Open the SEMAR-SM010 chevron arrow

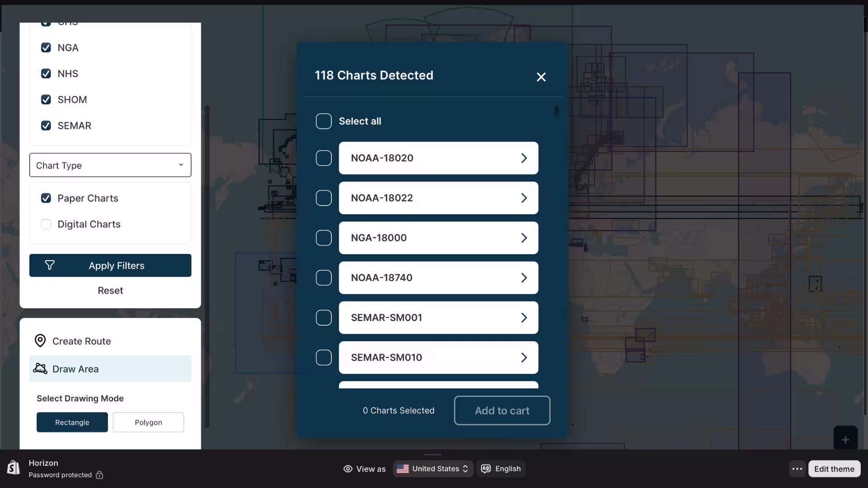coord(524,357)
